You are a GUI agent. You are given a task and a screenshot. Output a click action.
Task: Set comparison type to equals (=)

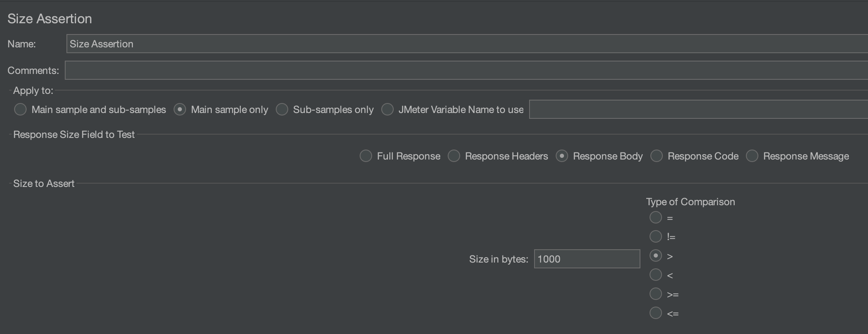pos(656,218)
